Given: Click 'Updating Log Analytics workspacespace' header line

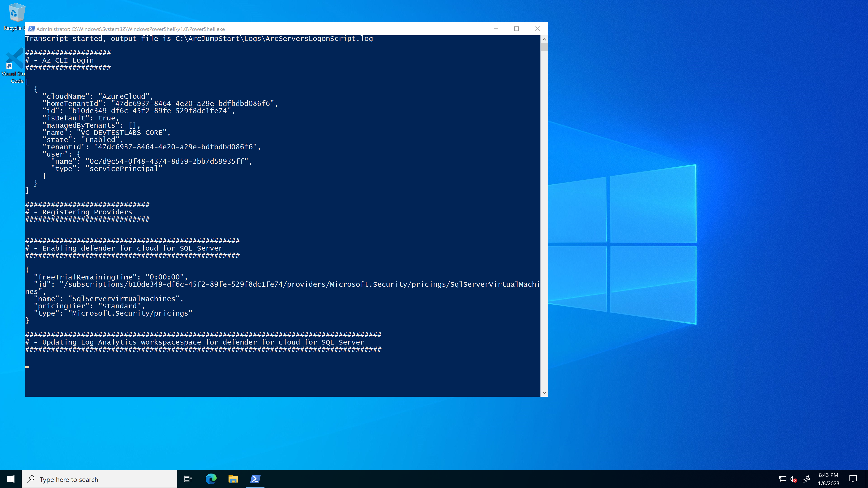Looking at the screenshot, I should [195, 342].
